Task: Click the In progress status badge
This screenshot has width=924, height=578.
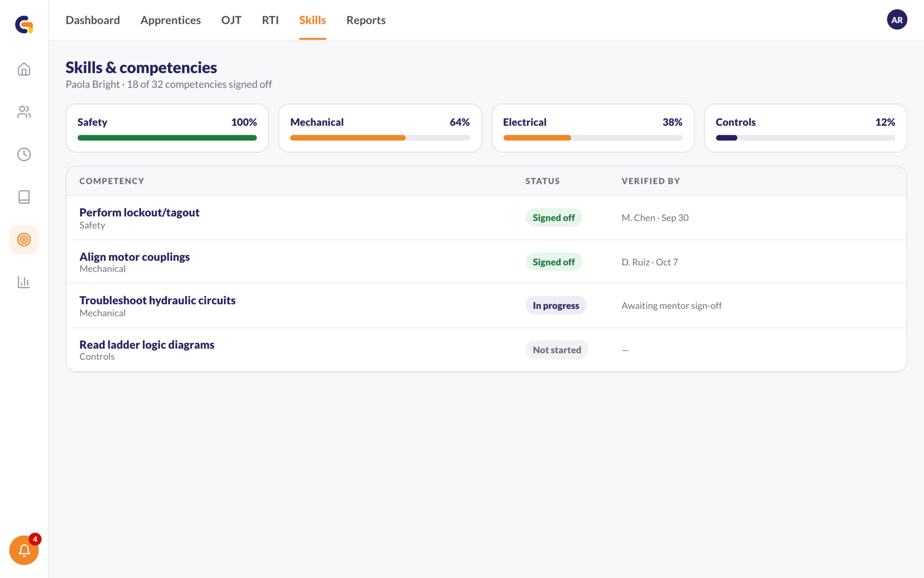Action: (556, 306)
